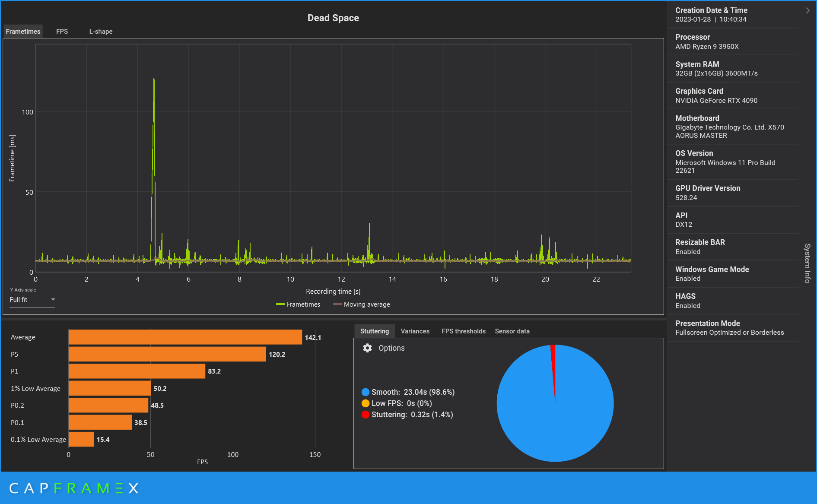Screen dimensions: 817x504
Task: Click the blue Smooth legend dot
Action: pos(366,392)
